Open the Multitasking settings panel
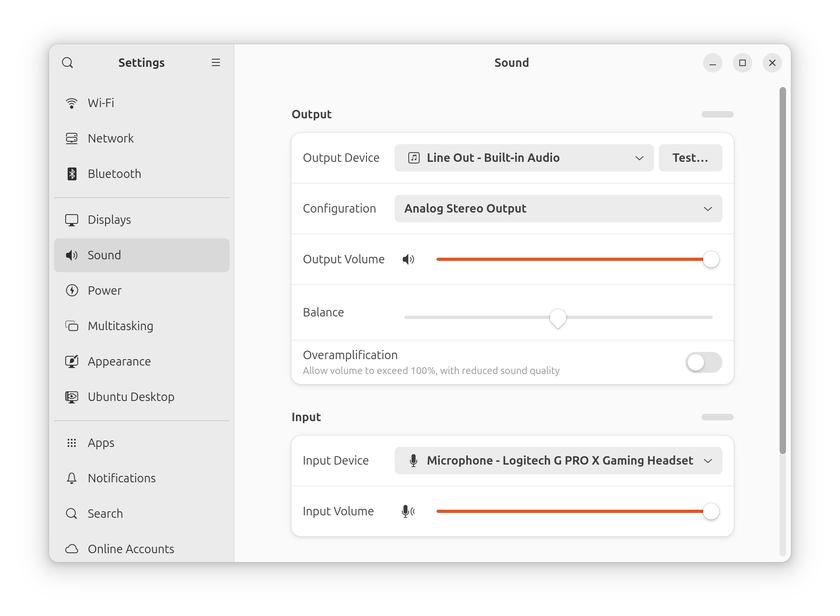 pyautogui.click(x=120, y=326)
